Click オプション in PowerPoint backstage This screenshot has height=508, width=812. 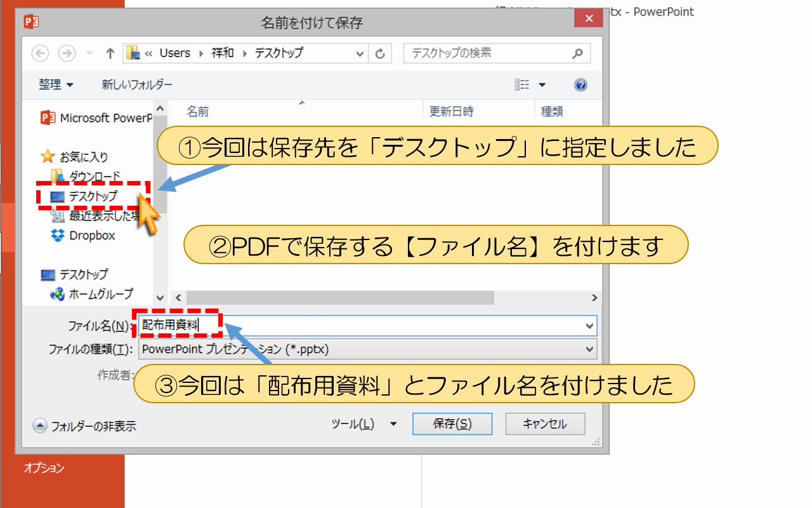(44, 469)
